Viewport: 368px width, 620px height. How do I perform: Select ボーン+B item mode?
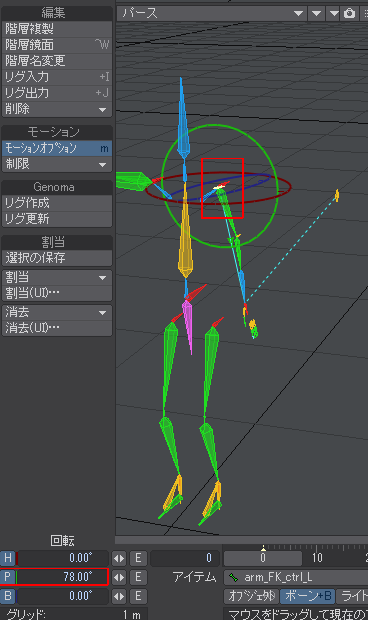308,596
